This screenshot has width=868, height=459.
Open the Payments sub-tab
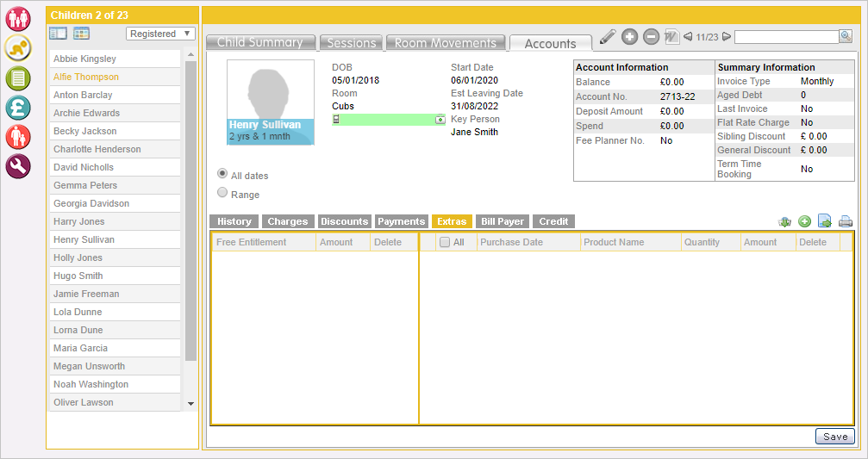[402, 221]
